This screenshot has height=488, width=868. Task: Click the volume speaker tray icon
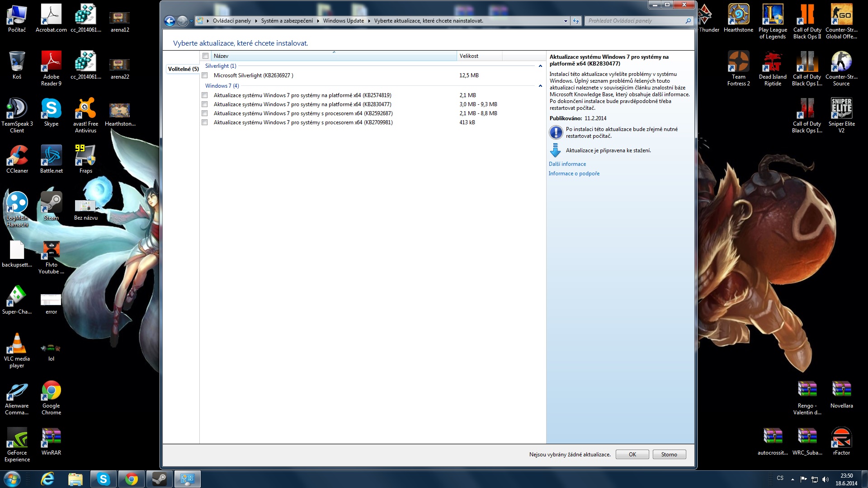[826, 479]
